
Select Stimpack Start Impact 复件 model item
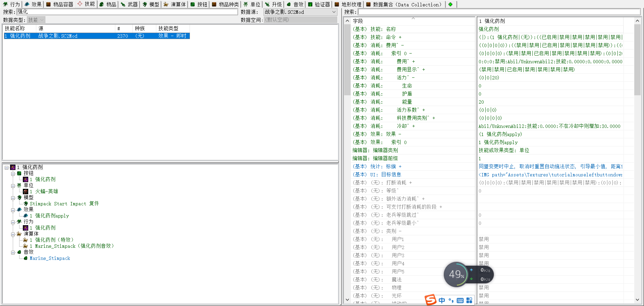64,204
